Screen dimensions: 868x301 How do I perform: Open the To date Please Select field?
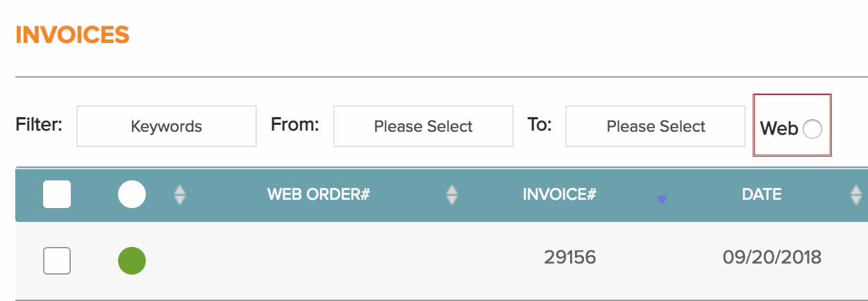tap(656, 126)
